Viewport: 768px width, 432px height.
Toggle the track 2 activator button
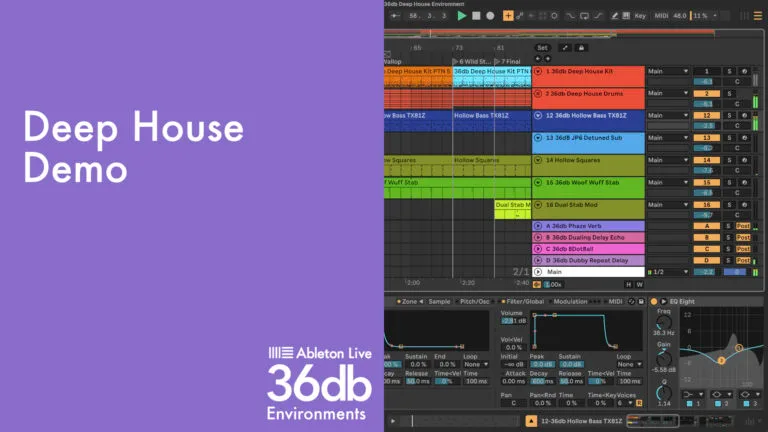[706, 94]
